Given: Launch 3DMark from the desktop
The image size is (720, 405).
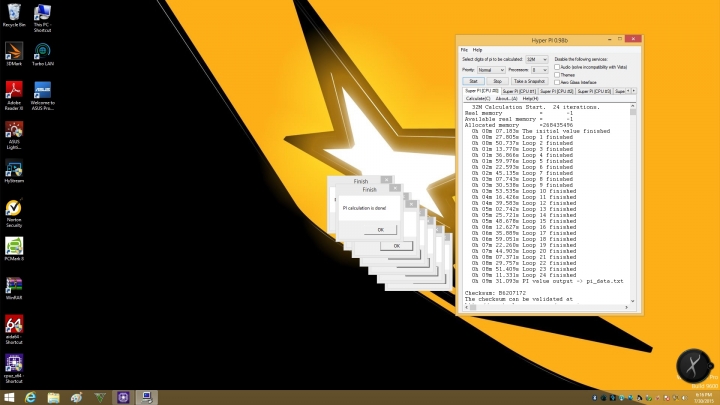Looking at the screenshot, I should tap(14, 54).
